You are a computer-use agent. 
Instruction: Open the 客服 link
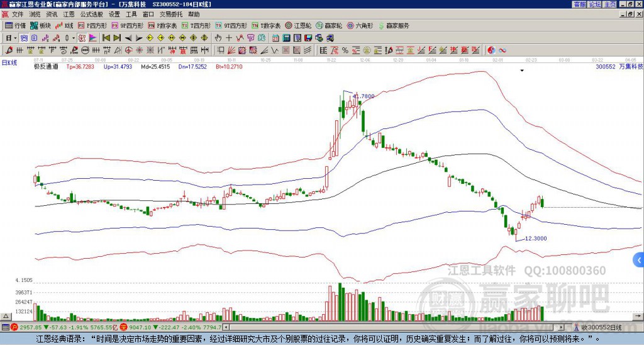tap(579, 4)
